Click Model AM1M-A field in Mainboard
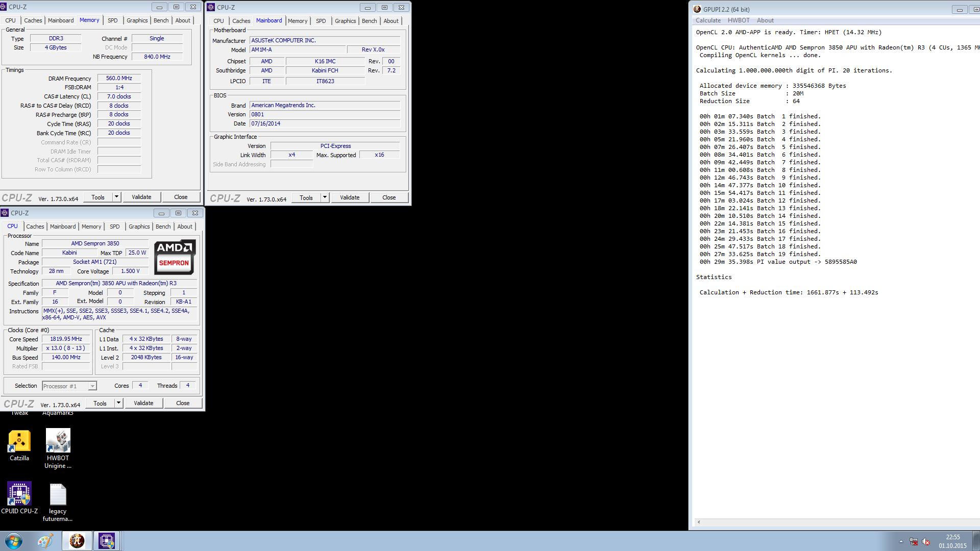This screenshot has width=980, height=551. point(297,49)
